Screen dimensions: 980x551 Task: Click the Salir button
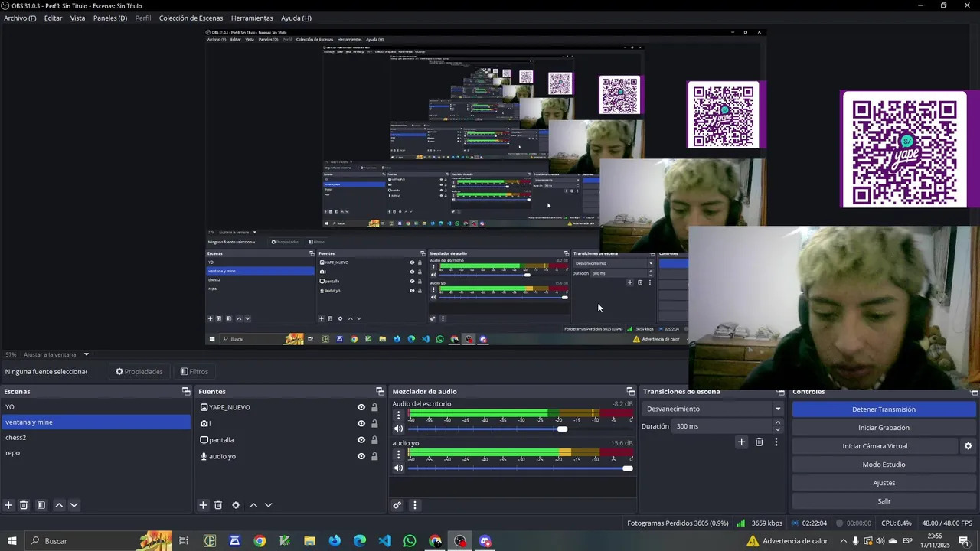884,501
